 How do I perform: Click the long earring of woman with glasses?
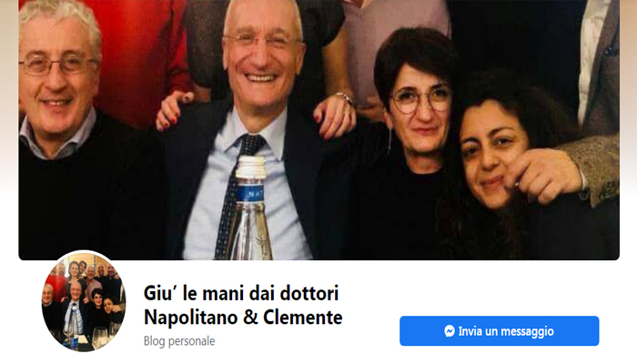coord(389,140)
